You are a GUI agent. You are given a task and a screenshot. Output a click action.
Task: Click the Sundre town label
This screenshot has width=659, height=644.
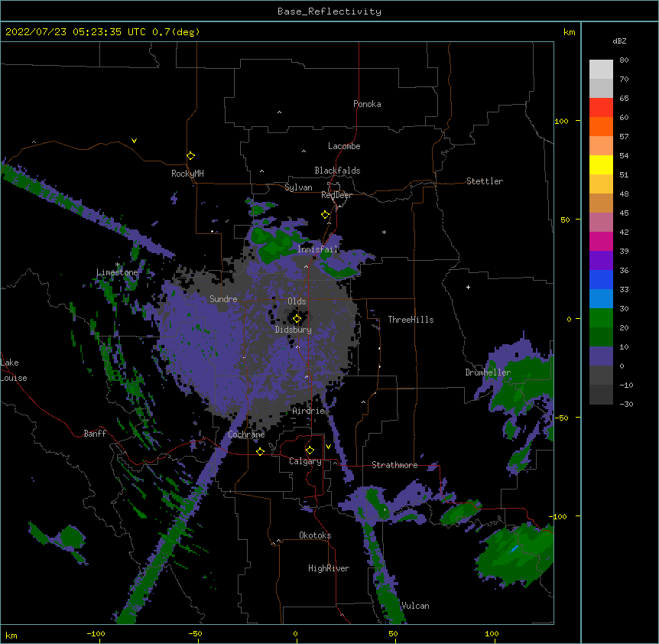[x=223, y=299]
